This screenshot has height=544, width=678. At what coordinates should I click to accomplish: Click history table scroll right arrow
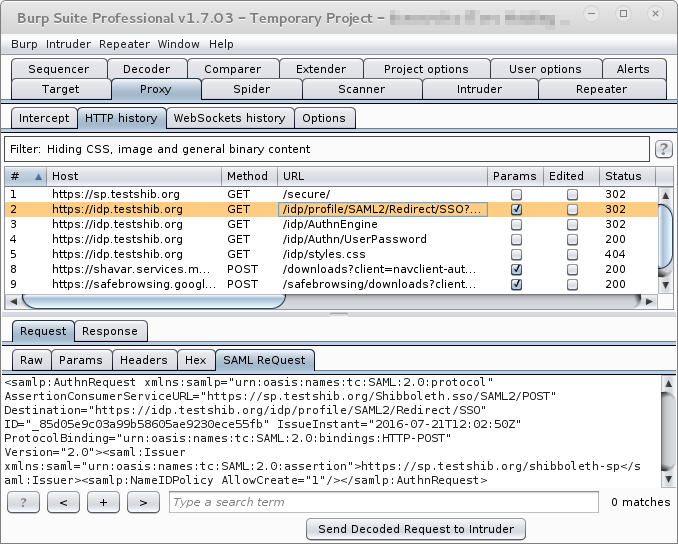point(649,301)
